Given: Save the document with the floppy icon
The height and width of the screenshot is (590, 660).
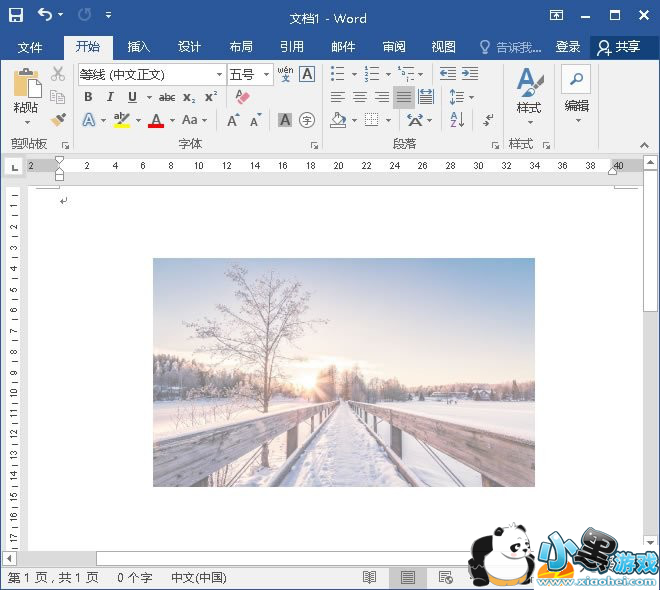Looking at the screenshot, I should [x=16, y=15].
